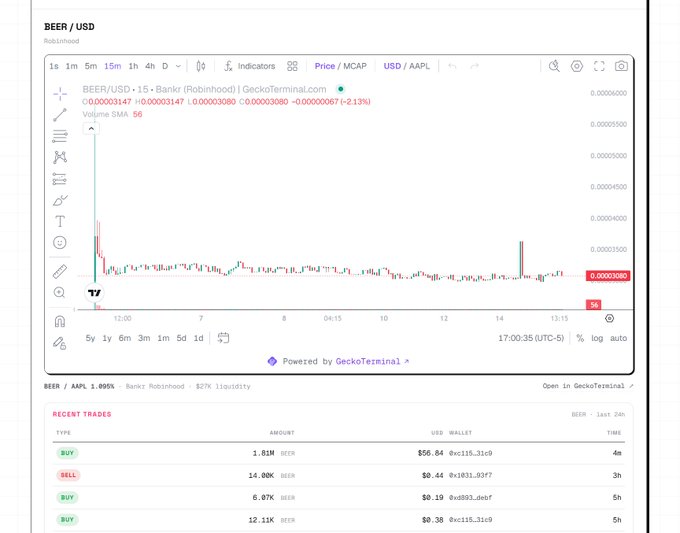Select the zoom in tool

point(60,292)
